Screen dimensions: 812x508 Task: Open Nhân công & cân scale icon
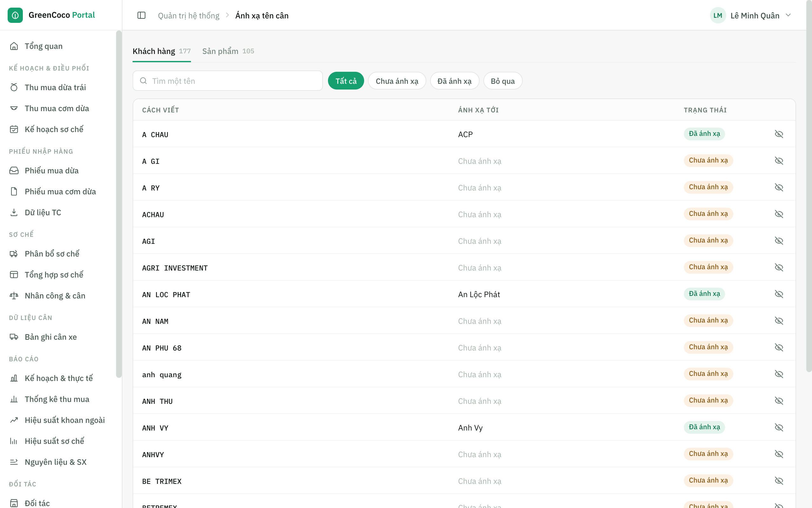point(14,296)
